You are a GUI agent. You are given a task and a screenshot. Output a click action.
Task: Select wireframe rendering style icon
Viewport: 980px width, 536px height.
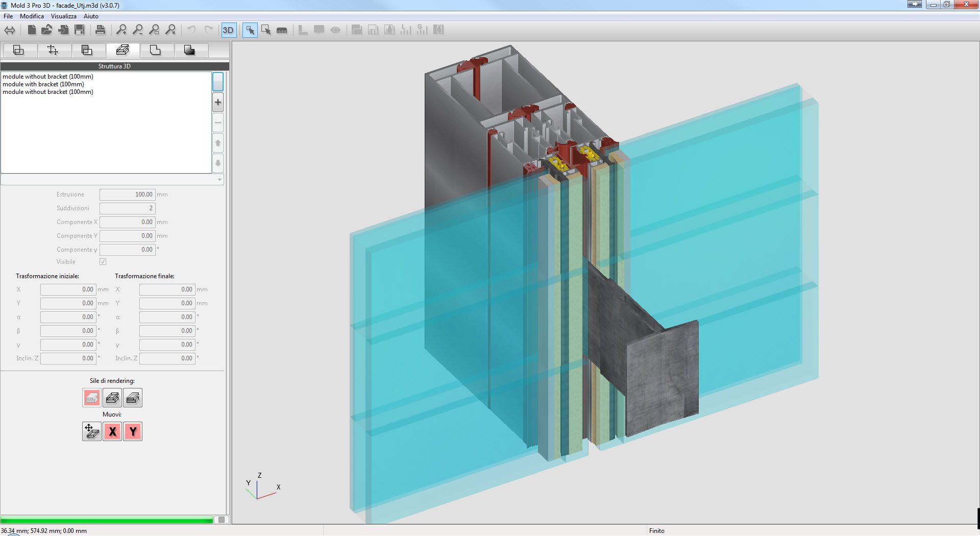[x=112, y=398]
